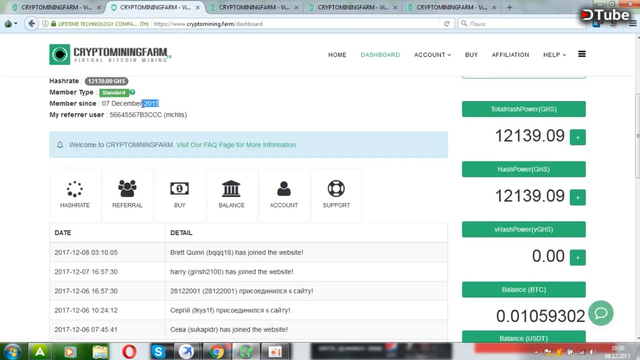640x360 pixels.
Task: Open the Windows Start button
Action: (12, 351)
